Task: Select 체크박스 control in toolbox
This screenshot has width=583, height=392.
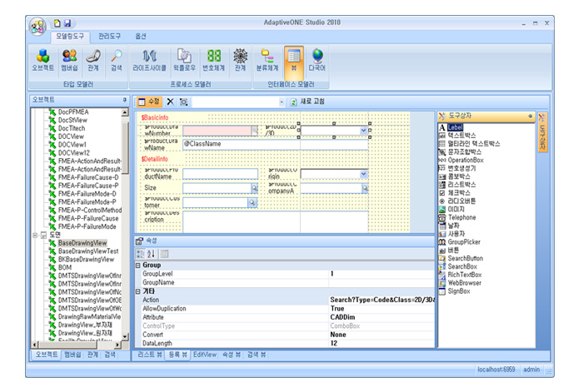Action: 459,193
